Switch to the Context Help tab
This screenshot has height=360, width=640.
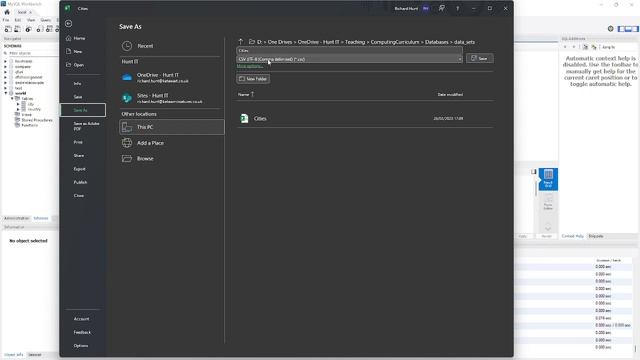[572, 236]
